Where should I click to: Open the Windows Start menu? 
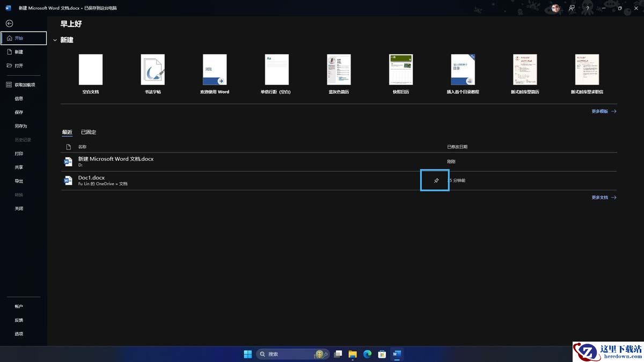click(x=247, y=354)
